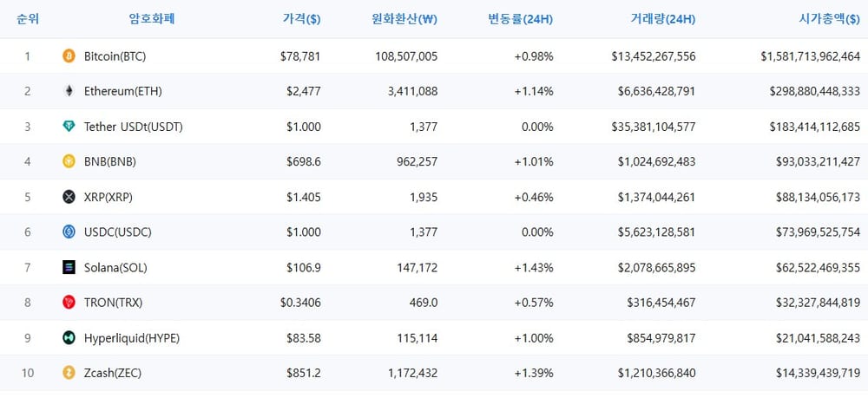Screen dimensions: 868x398
Task: Open the Ethereum(ETH) name link
Action: point(123,92)
